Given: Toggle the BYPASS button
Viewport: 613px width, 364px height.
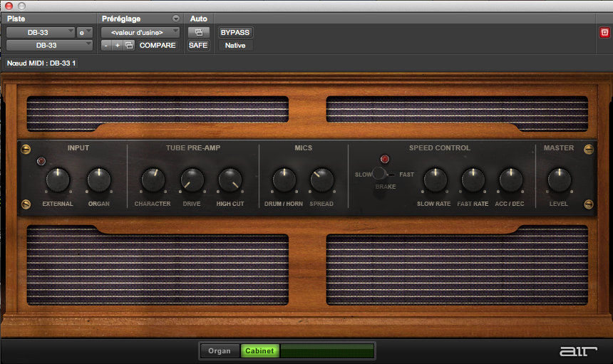Looking at the screenshot, I should 235,33.
